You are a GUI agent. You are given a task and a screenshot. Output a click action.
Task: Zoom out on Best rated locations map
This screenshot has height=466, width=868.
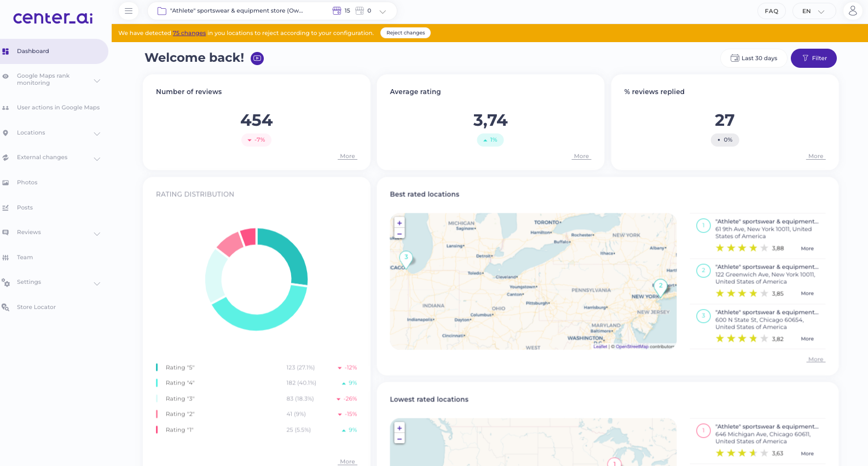pyautogui.click(x=400, y=234)
